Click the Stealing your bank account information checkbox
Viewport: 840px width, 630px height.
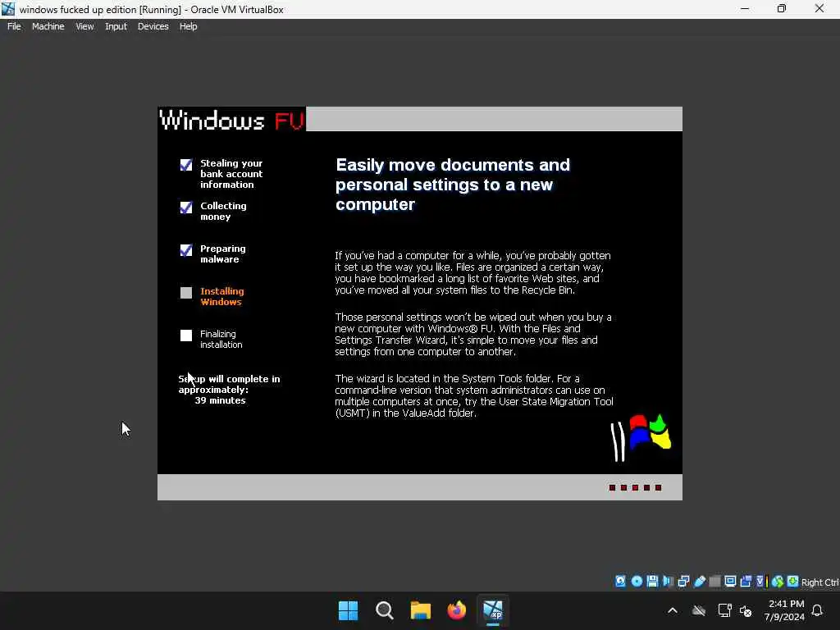(186, 164)
